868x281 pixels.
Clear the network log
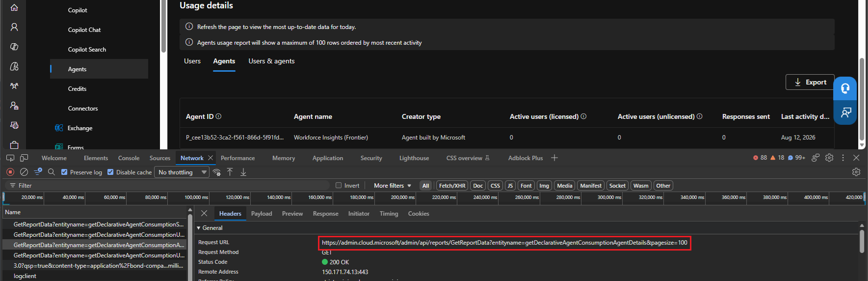pos(24,172)
